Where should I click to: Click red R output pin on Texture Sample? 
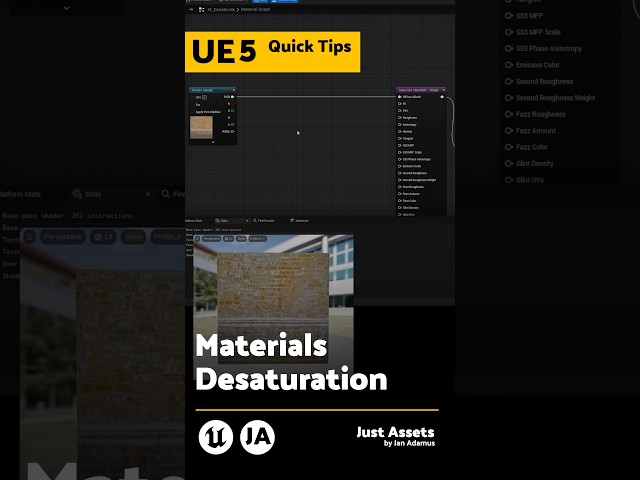pos(232,104)
